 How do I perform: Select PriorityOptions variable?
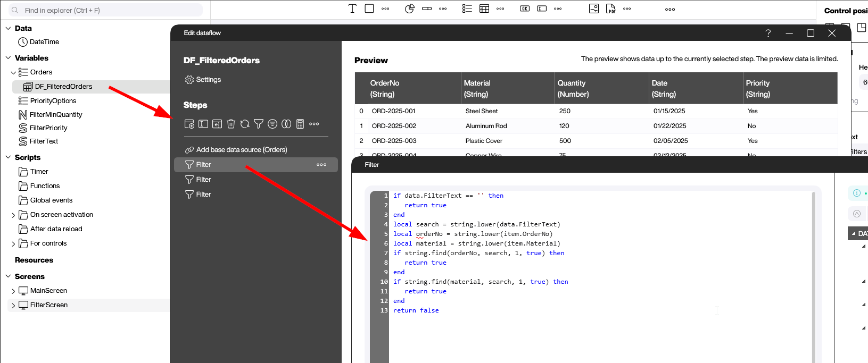click(53, 101)
